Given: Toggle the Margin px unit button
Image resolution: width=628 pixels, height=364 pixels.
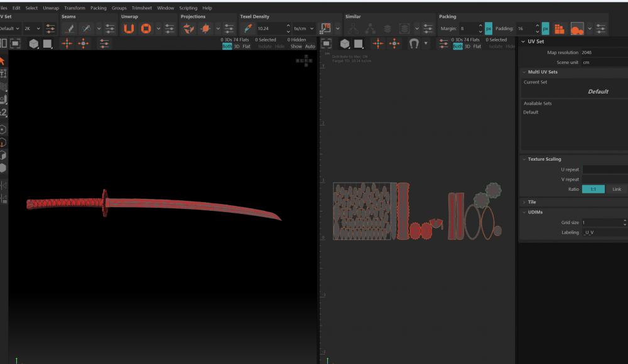Looking at the screenshot, I should [x=489, y=28].
